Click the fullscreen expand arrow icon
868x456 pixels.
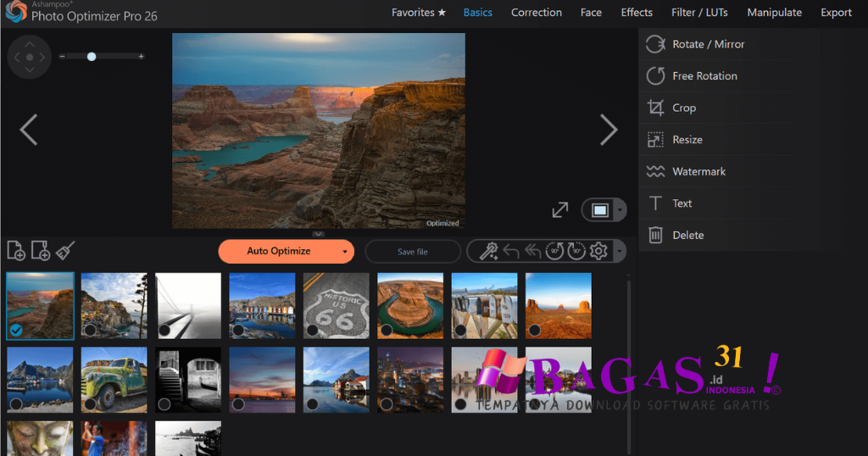click(x=560, y=209)
